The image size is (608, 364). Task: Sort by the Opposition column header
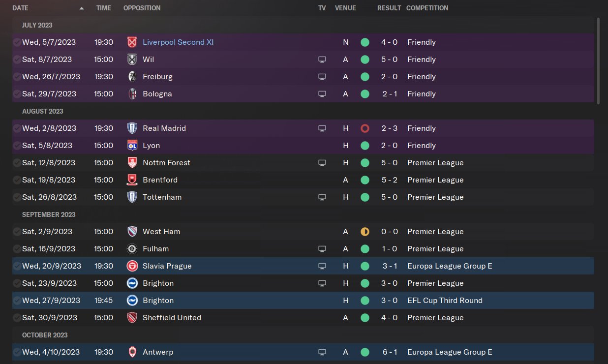tap(142, 8)
